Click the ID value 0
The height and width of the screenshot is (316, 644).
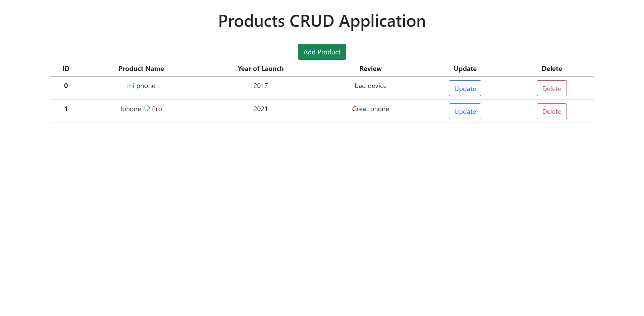[x=66, y=86]
